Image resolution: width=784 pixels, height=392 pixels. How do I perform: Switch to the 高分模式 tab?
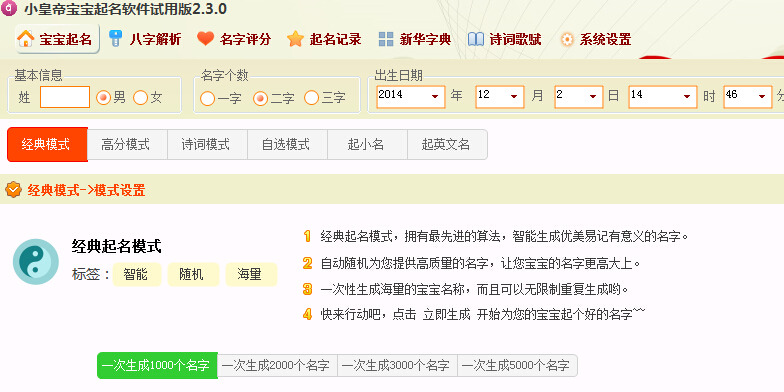tap(127, 144)
